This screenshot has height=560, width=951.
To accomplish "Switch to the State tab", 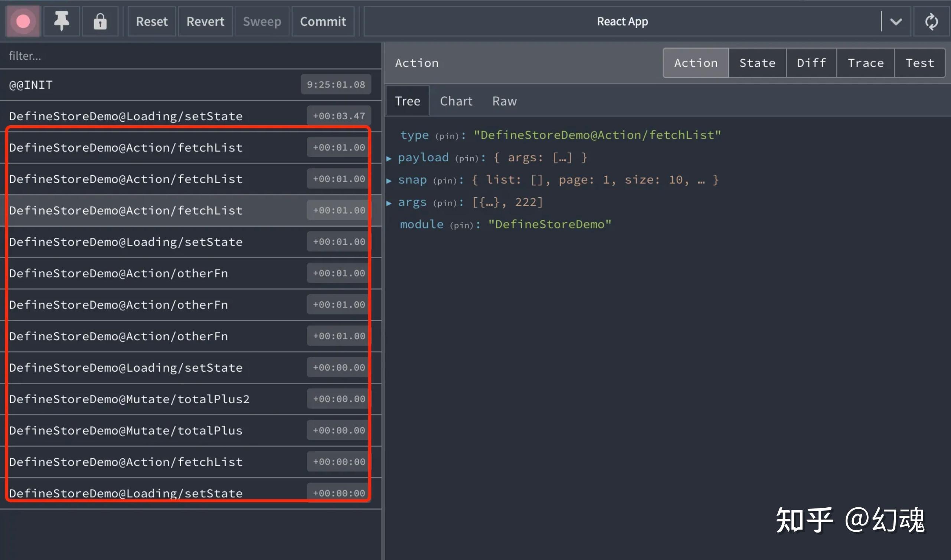I will (757, 63).
